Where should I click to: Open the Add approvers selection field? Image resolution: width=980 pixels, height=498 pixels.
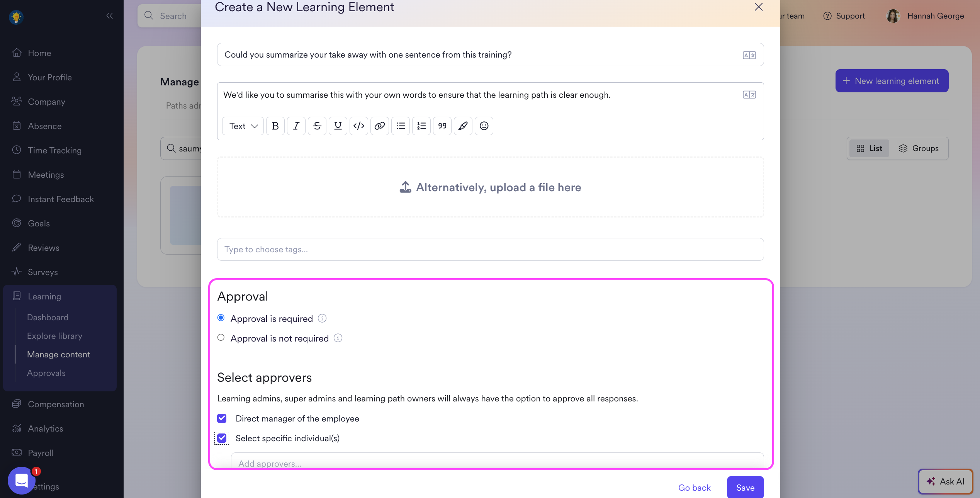pos(497,463)
